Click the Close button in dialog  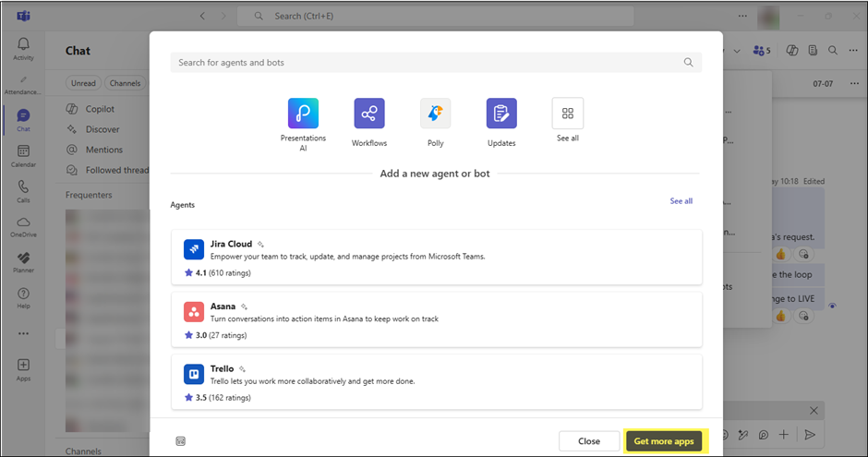pos(589,441)
